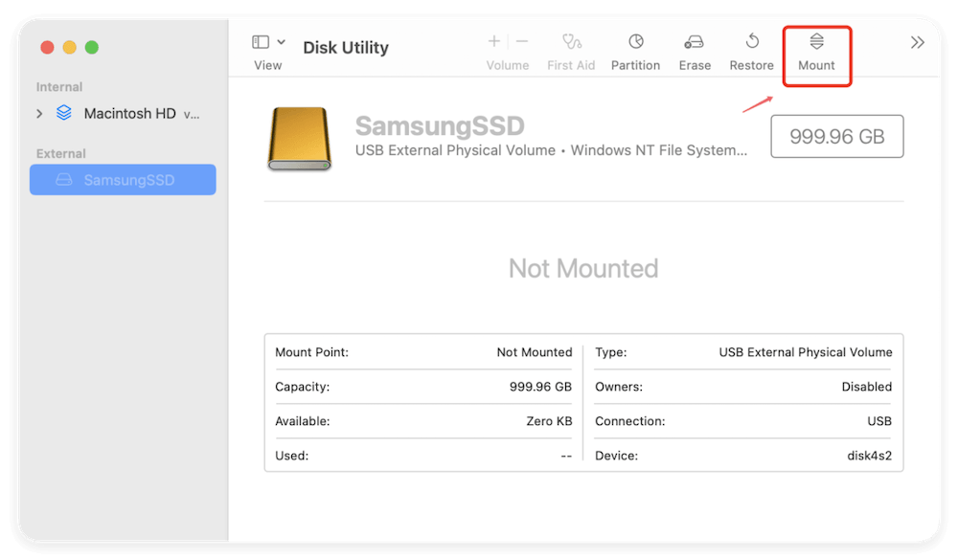958x560 pixels.
Task: Click the Partition toolbar icon
Action: [x=636, y=41]
